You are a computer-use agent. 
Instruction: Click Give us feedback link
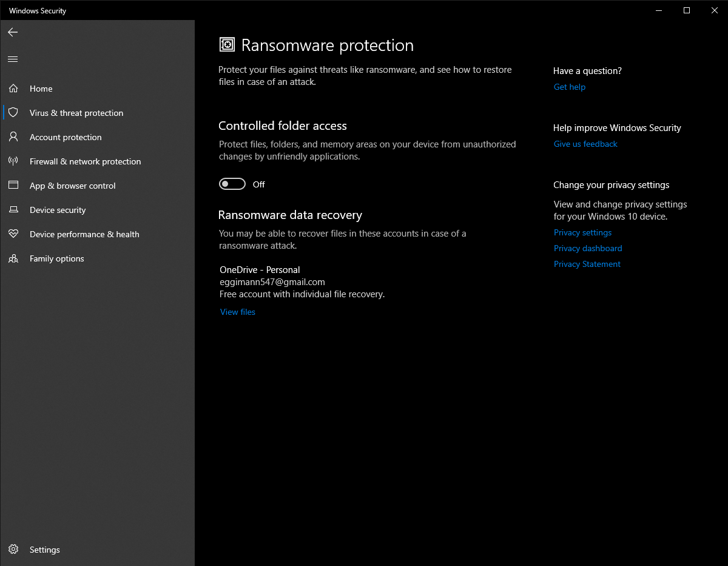pyautogui.click(x=585, y=144)
